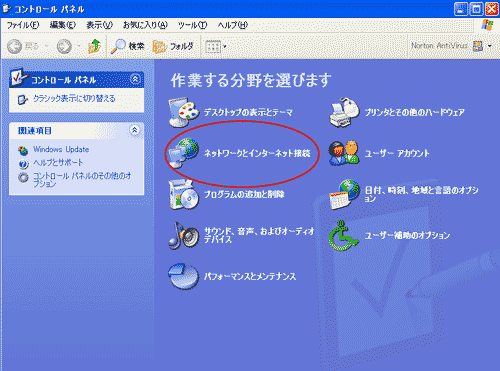Open the ファイル(F) menu
Image resolution: width=500 pixels, height=371 pixels.
point(23,25)
